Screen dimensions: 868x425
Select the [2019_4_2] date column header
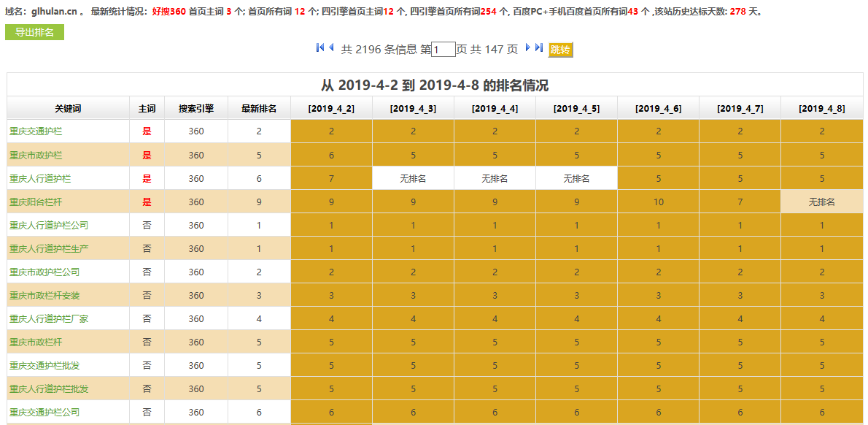pyautogui.click(x=331, y=107)
